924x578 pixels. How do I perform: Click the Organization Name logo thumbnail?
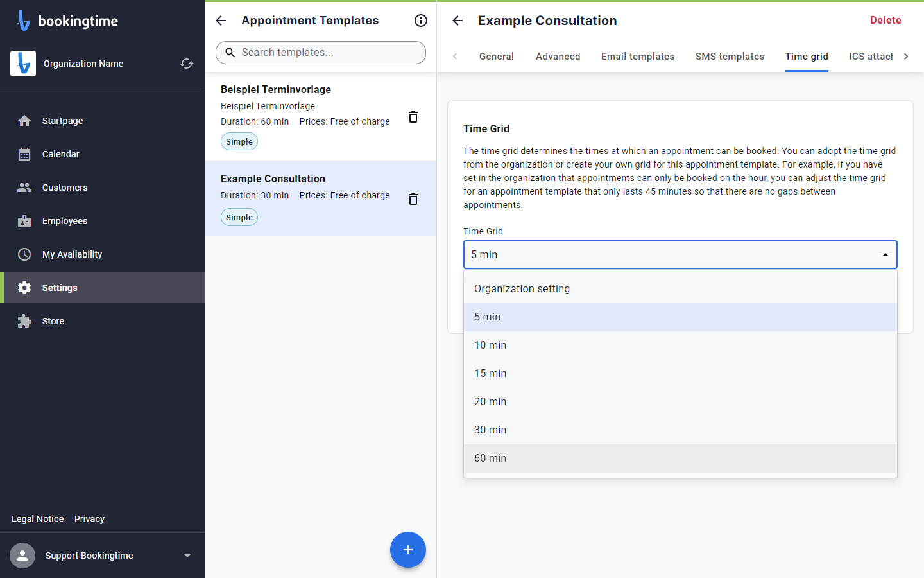pos(23,64)
